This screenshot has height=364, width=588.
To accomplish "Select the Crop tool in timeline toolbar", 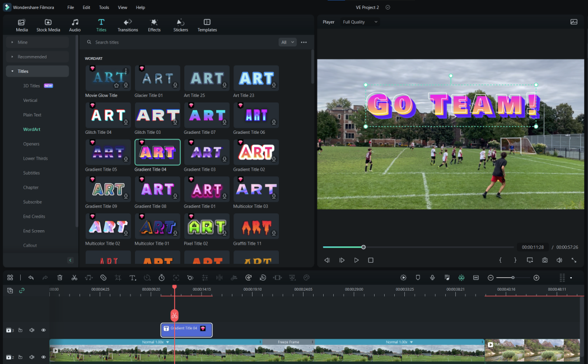I will [x=118, y=278].
